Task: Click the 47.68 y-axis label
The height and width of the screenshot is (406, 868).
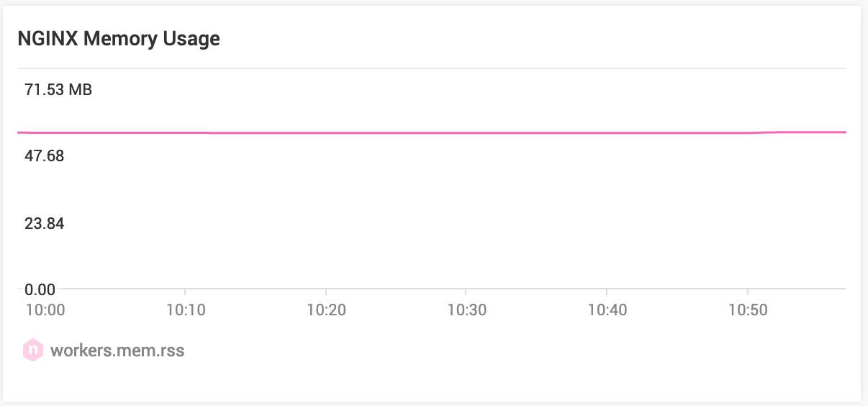Action: pyautogui.click(x=44, y=156)
